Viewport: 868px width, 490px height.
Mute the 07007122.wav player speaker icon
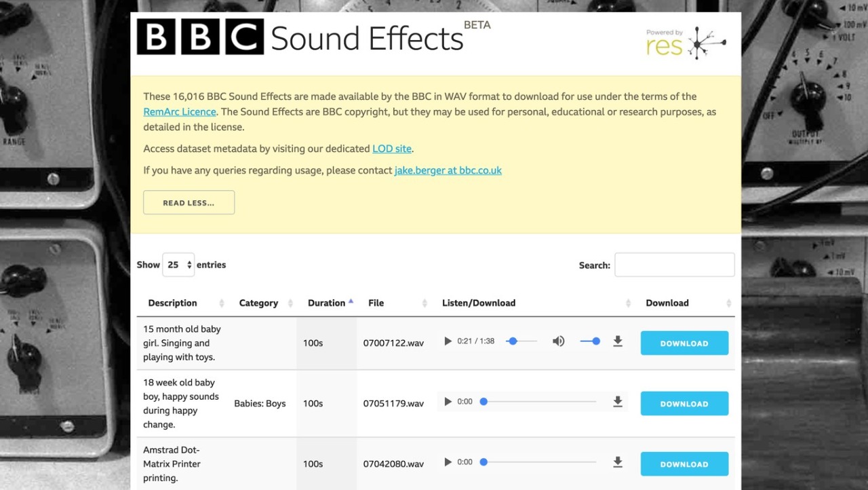(558, 341)
